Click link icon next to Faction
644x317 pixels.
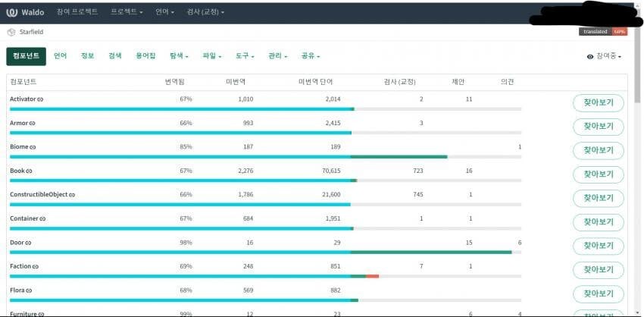point(36,267)
